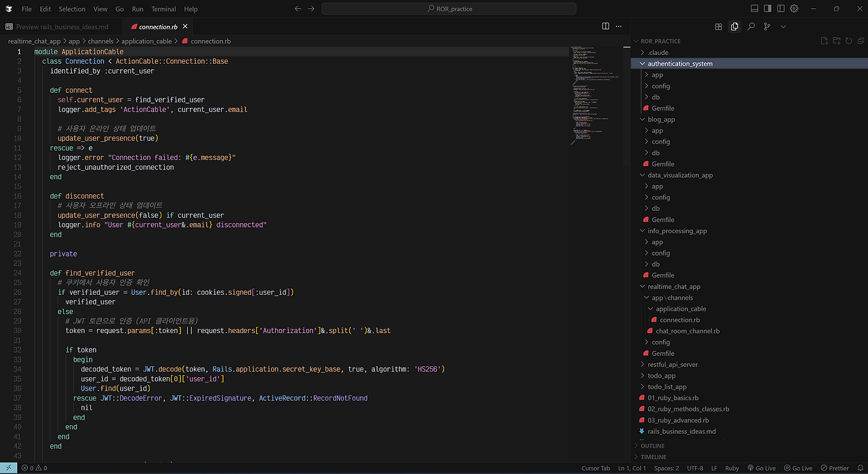Open the Extensions view in the sidebar

[718, 26]
